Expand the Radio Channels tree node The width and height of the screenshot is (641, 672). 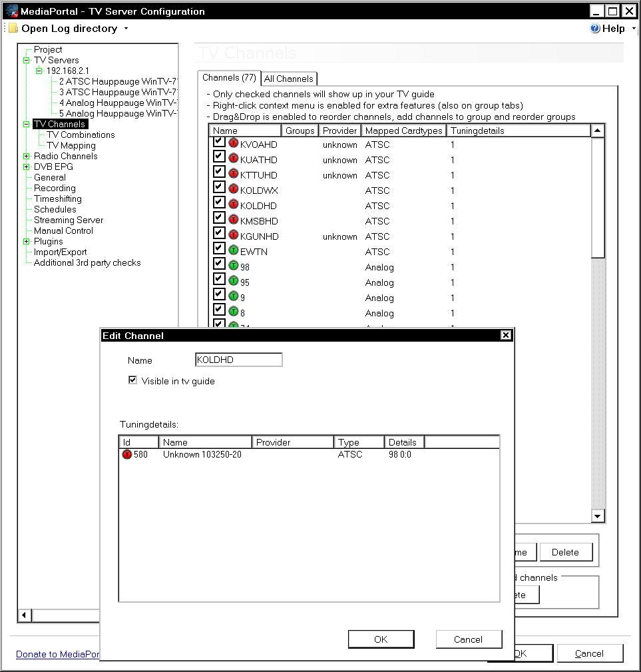tap(27, 157)
